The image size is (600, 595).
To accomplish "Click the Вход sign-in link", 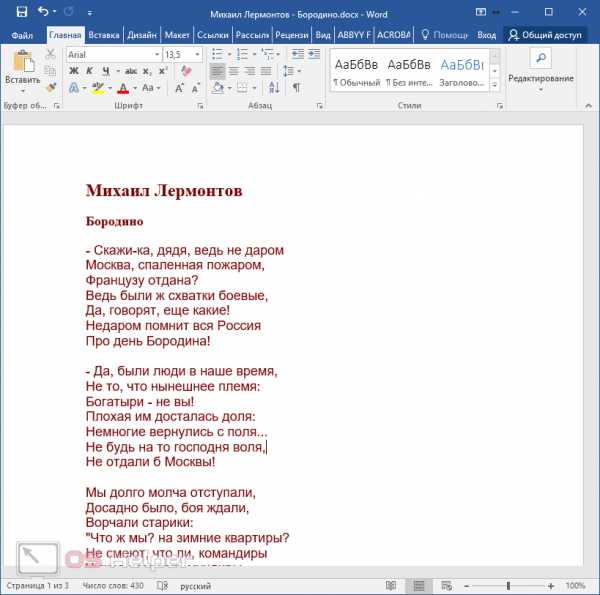I will tap(486, 35).
